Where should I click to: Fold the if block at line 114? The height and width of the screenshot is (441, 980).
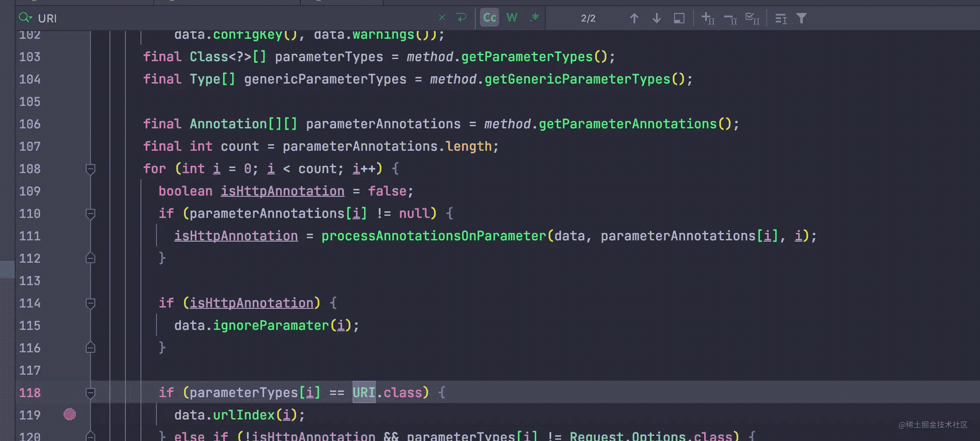pyautogui.click(x=91, y=303)
